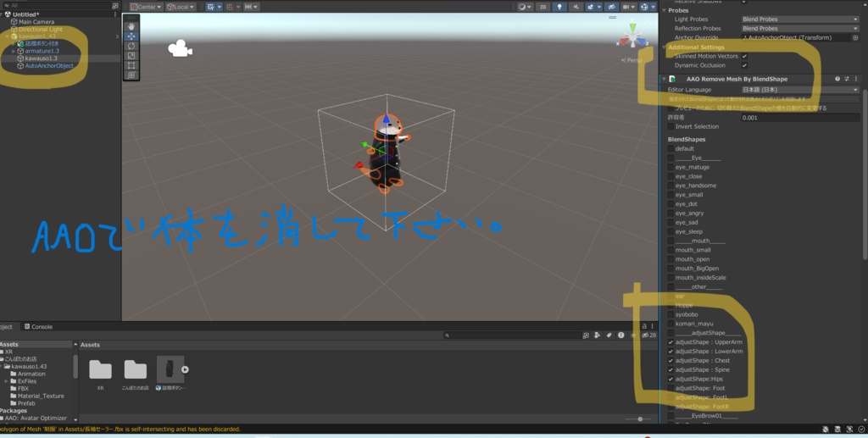Open the Animation folder in Project tree
868x438 pixels.
31,374
